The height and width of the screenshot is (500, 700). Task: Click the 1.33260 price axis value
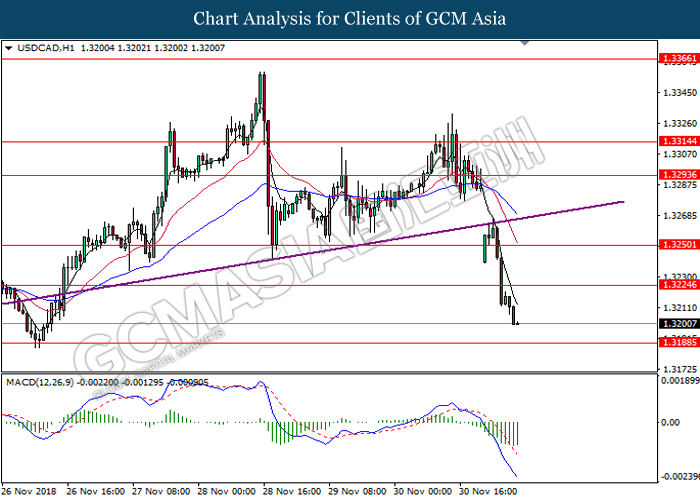click(680, 124)
